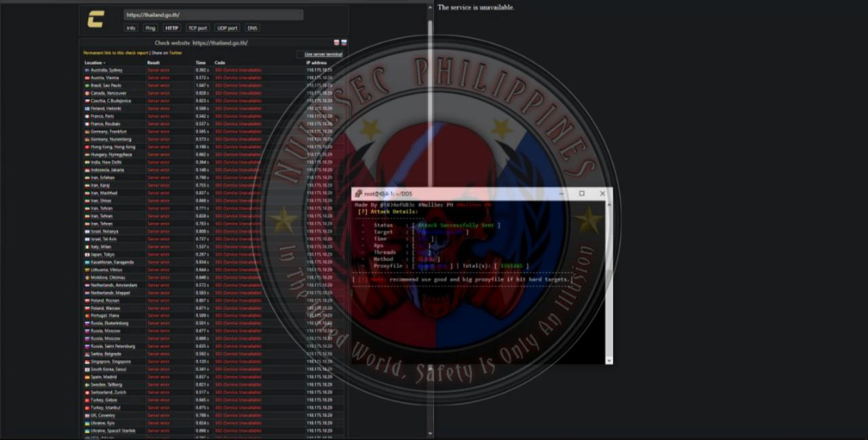The height and width of the screenshot is (440, 868).
Task: Switch to the Ping check tab
Action: click(151, 28)
